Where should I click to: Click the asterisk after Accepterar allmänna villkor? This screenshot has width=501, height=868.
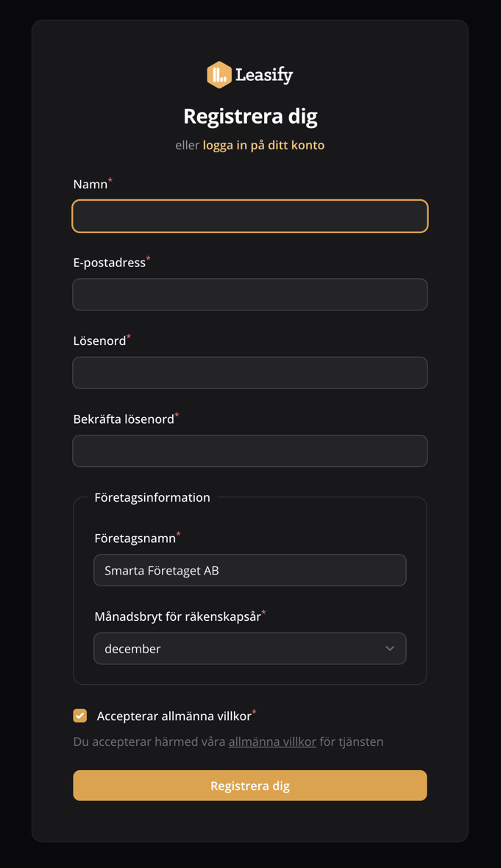[x=253, y=711]
